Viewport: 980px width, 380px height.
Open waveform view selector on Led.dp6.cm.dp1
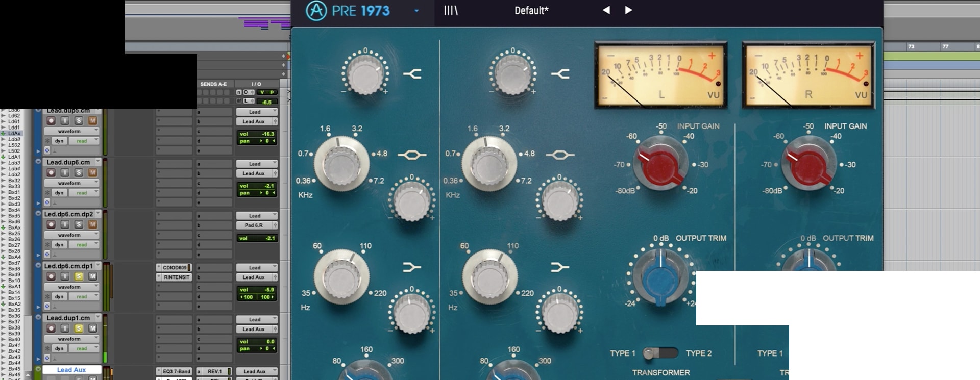click(x=71, y=287)
